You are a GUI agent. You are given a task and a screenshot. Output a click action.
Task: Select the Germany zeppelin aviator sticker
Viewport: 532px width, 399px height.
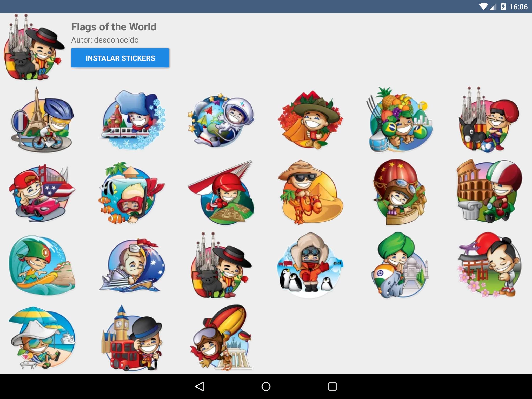pos(221,337)
